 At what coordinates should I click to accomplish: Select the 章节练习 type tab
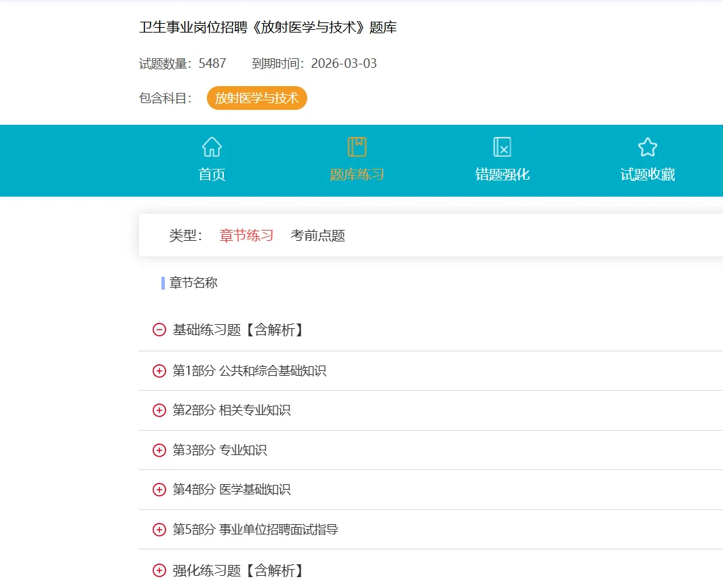coord(245,235)
